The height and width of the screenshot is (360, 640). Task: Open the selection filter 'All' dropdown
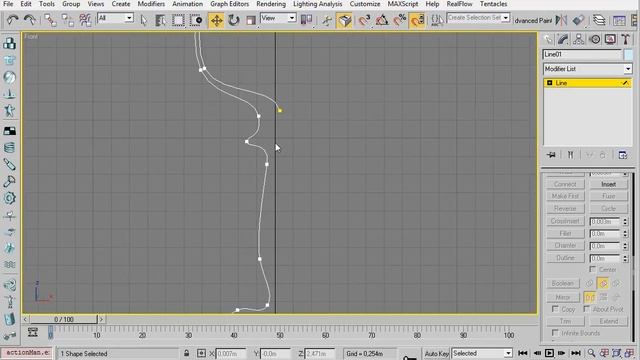(129, 18)
